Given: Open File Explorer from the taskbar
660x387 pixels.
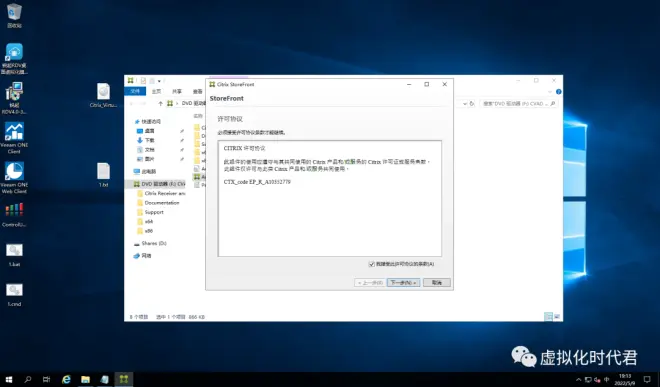Looking at the screenshot, I should click(x=85, y=379).
